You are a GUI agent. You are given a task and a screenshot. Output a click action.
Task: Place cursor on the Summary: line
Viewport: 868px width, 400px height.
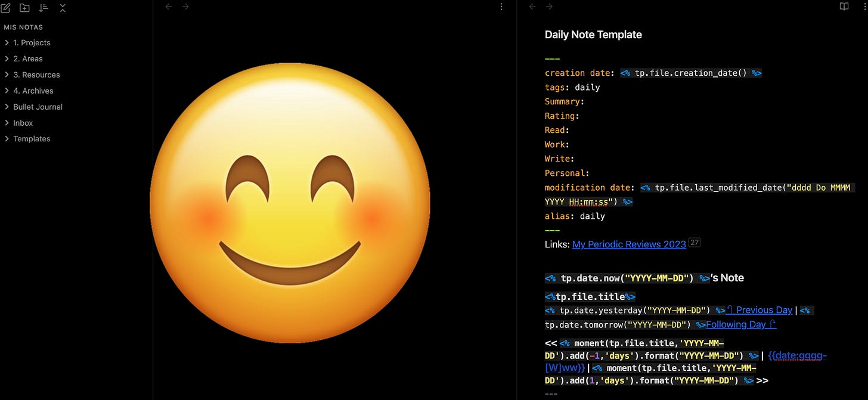(565, 101)
